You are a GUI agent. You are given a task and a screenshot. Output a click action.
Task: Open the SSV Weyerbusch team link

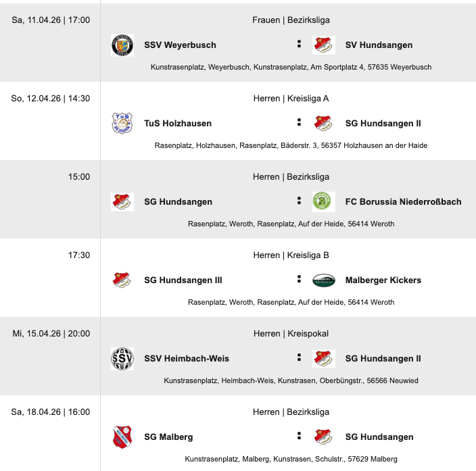pyautogui.click(x=180, y=45)
